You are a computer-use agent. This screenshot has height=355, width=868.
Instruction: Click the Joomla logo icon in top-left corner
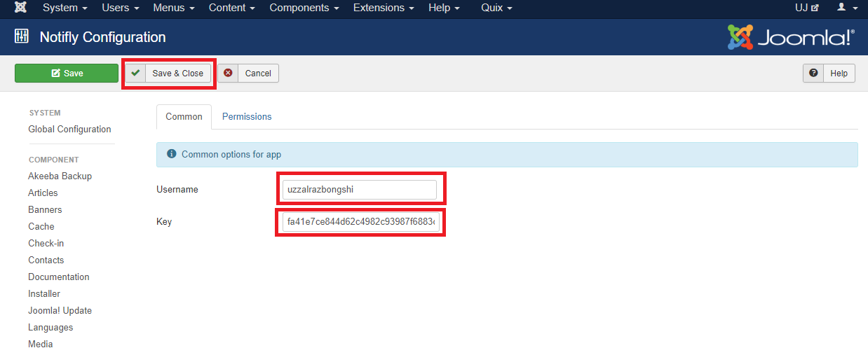(21, 8)
